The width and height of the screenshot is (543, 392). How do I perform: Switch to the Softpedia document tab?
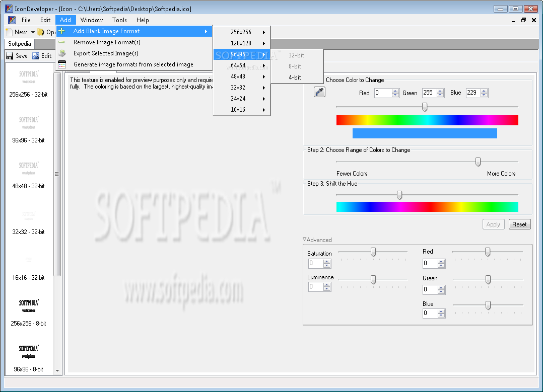19,44
